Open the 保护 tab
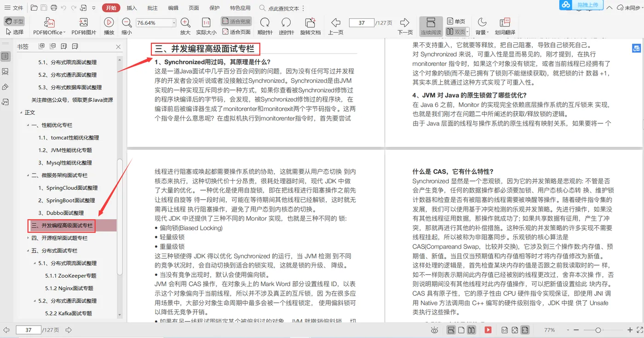 (214, 8)
